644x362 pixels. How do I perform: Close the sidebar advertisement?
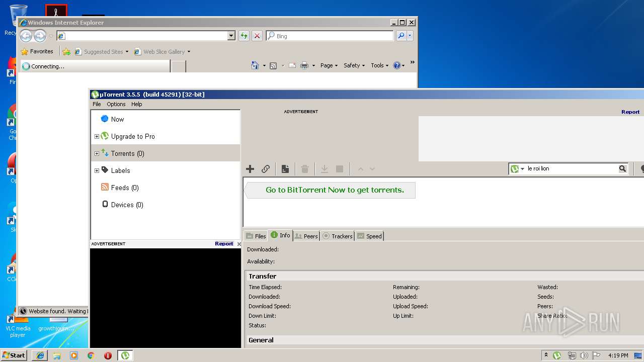coord(239,244)
